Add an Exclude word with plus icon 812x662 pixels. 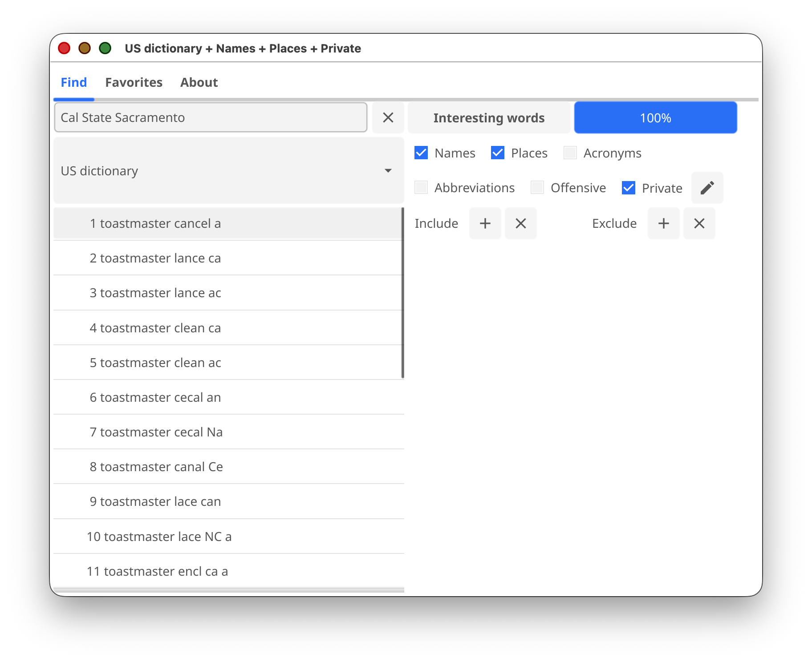click(x=663, y=223)
